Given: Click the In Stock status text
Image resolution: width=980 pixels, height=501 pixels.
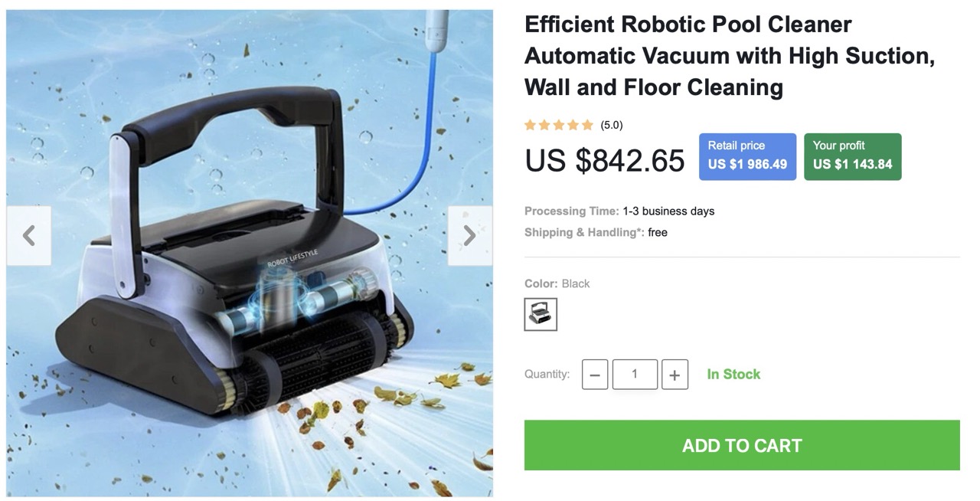Looking at the screenshot, I should (x=733, y=374).
